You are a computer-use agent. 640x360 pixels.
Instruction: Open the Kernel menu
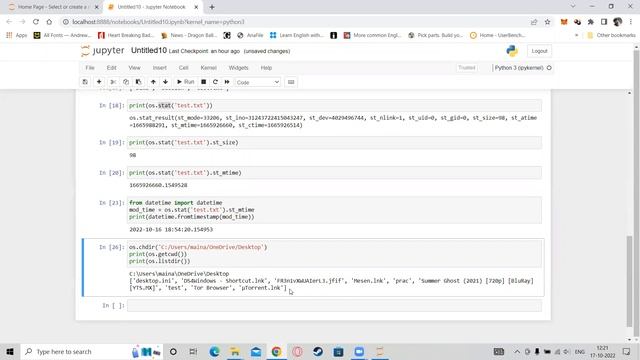[209, 68]
